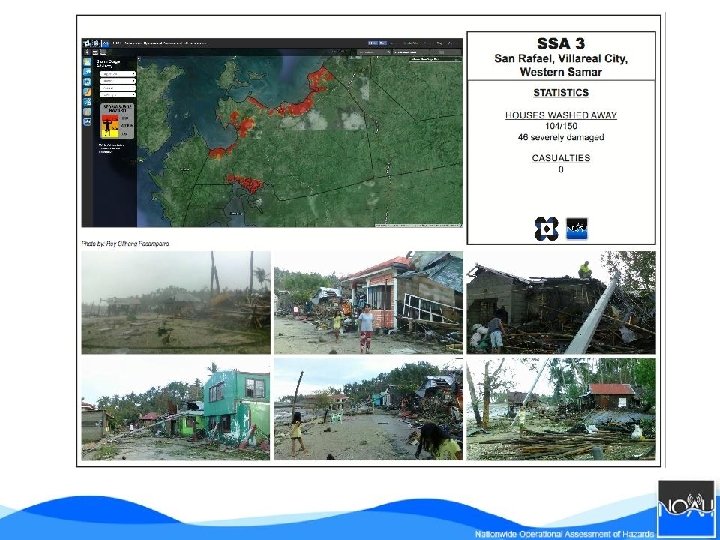Click the small NOAH logo beside DOST emblem
Image resolution: width=720 pixels, height=540 pixels.
point(577,229)
